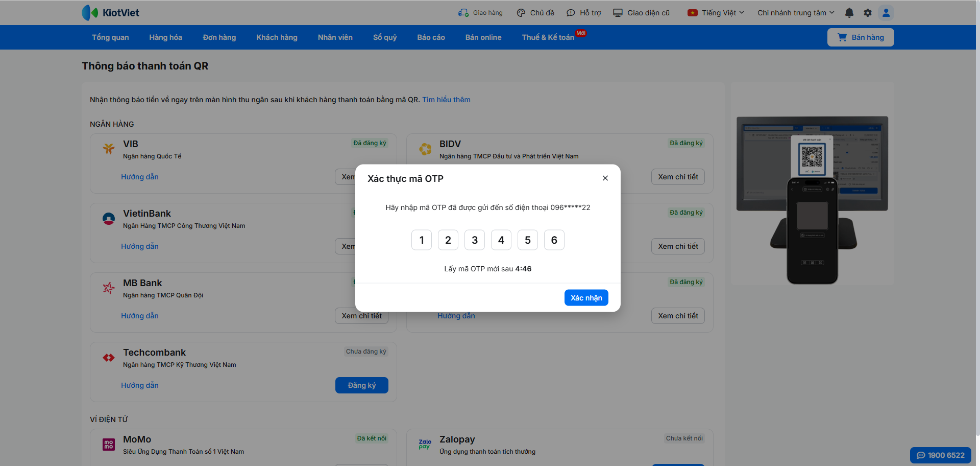The image size is (980, 466).
Task: Click the Đăng ký button for Techcombank
Action: click(362, 385)
